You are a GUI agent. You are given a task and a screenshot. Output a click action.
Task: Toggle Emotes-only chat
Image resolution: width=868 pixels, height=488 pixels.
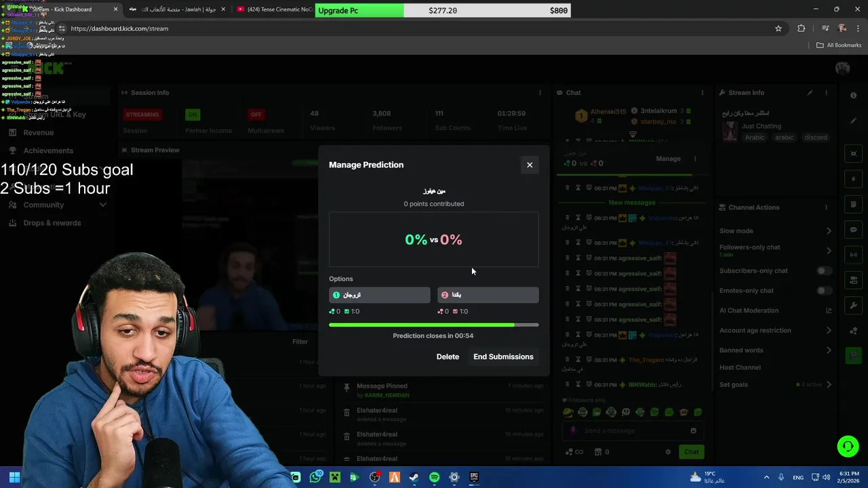pyautogui.click(x=823, y=291)
